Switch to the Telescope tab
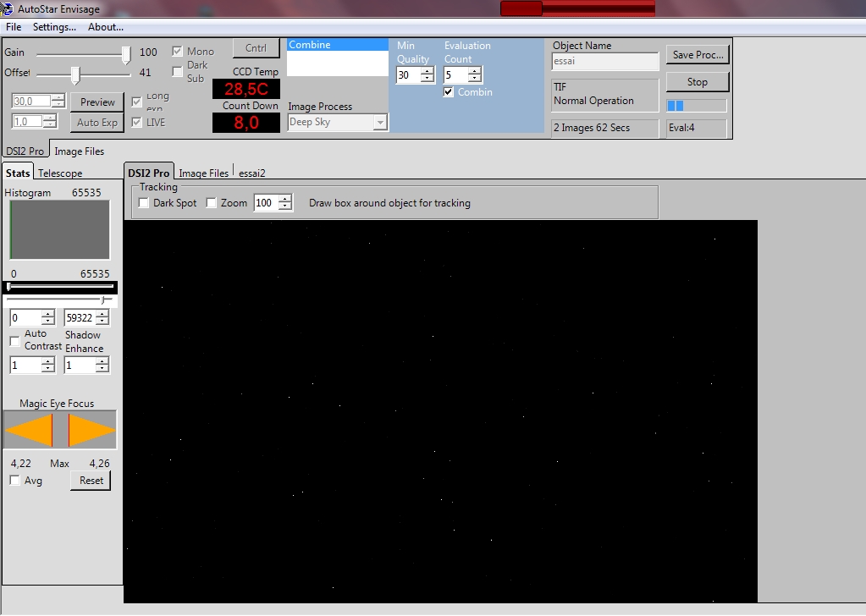The height and width of the screenshot is (616, 866). (x=60, y=173)
